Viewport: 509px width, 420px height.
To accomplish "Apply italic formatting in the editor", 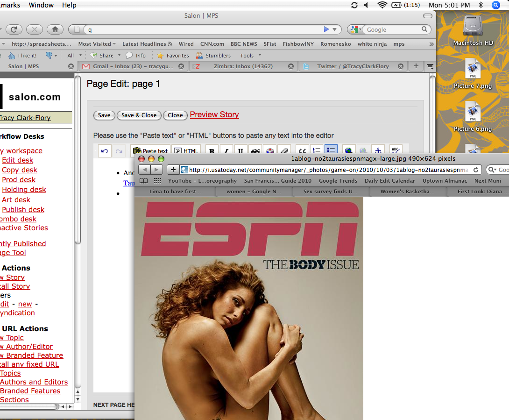I will coord(226,151).
